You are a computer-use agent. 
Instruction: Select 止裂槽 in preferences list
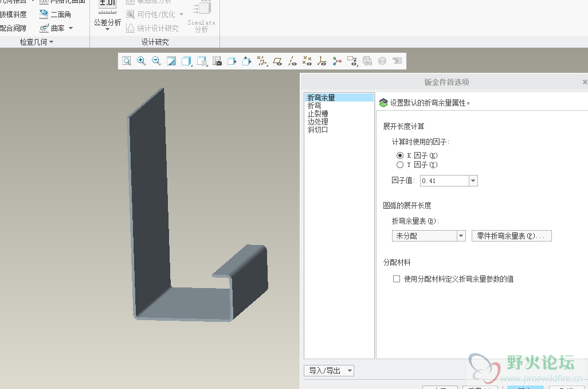pos(317,114)
